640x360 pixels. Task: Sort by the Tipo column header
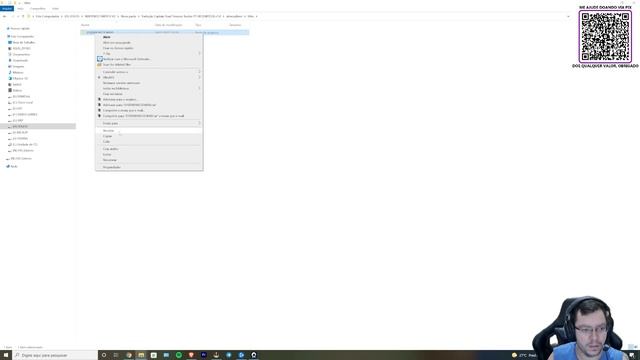click(198, 25)
